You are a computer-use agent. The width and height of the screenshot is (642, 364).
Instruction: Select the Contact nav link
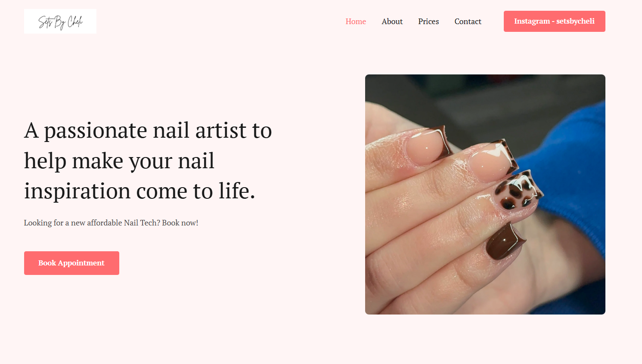(x=468, y=22)
